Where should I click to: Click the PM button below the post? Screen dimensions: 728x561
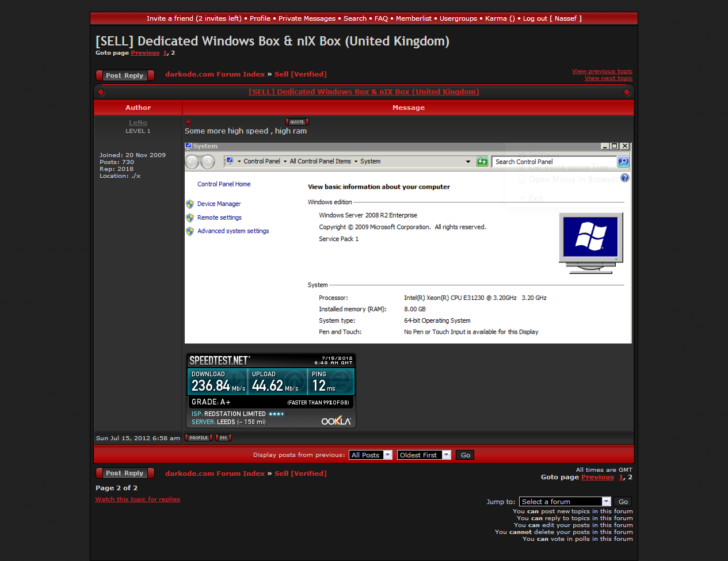223,438
